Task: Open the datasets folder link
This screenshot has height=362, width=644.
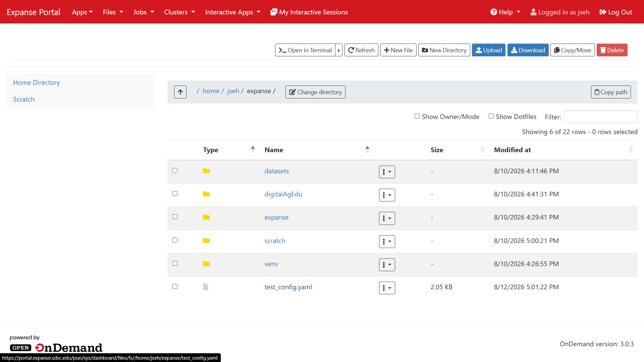Action: pyautogui.click(x=277, y=171)
